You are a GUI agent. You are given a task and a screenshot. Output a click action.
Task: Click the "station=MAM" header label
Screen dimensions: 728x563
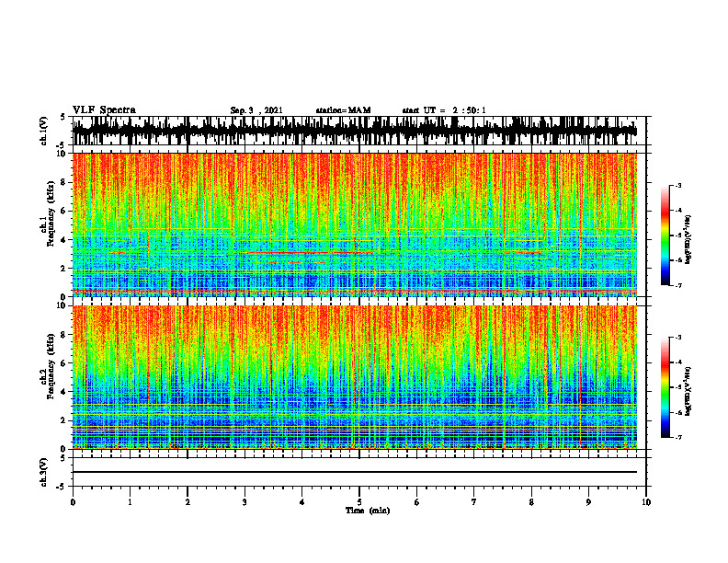(x=344, y=110)
